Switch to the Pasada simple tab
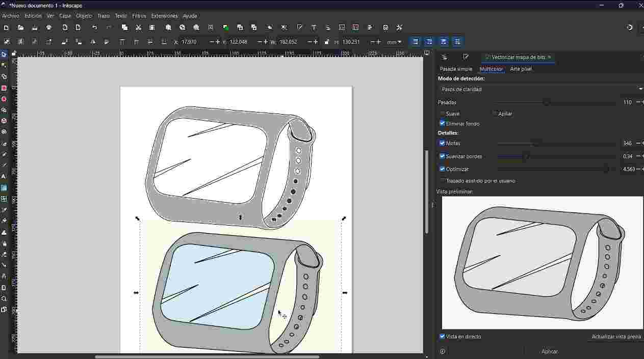Image resolution: width=644 pixels, height=359 pixels. pyautogui.click(x=456, y=69)
